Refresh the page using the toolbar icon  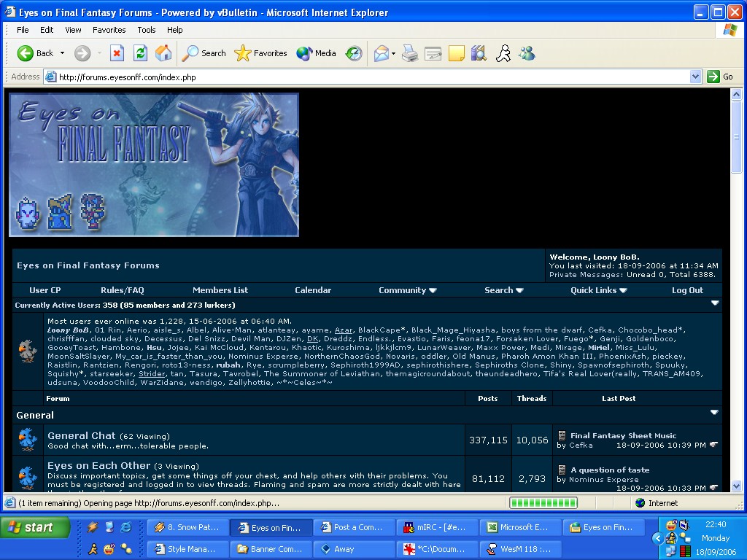[x=140, y=53]
